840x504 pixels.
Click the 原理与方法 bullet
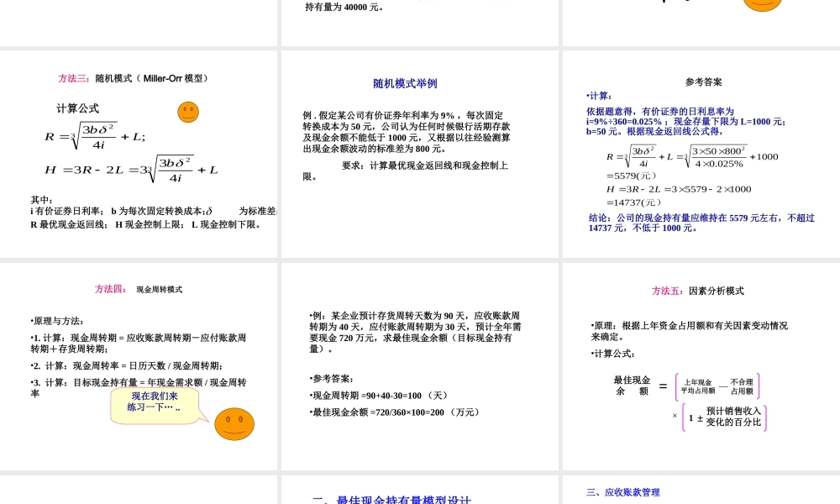(x=57, y=321)
